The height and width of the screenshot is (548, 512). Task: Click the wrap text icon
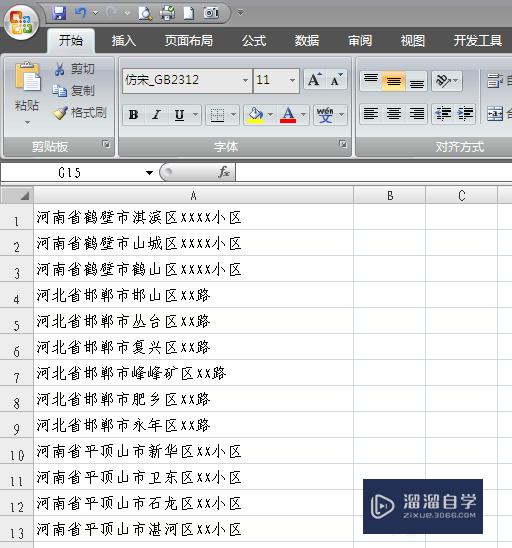pyautogui.click(x=495, y=81)
